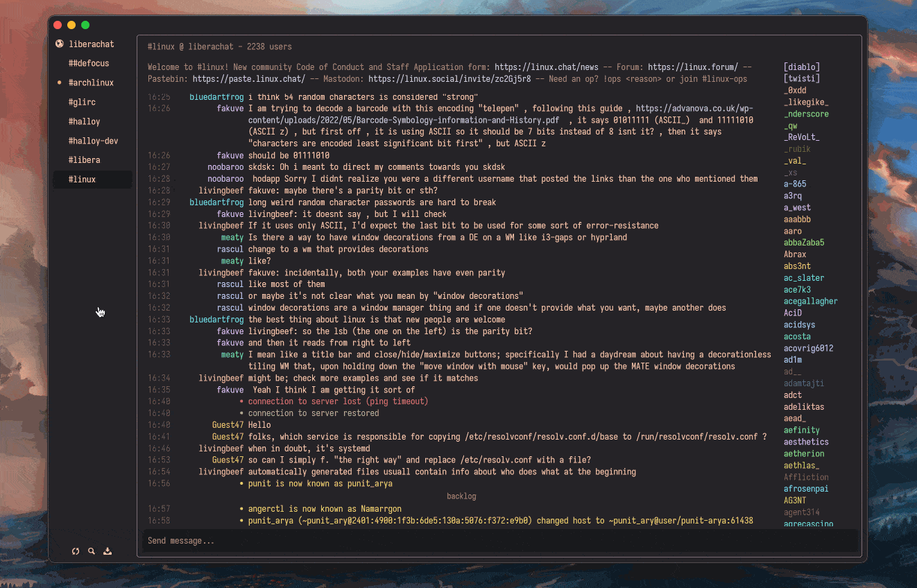
Task: Click the reload configuration icon in sidebar
Action: (76, 551)
